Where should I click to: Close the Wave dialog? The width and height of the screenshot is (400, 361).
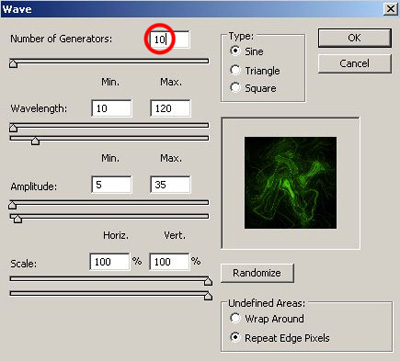(x=390, y=9)
